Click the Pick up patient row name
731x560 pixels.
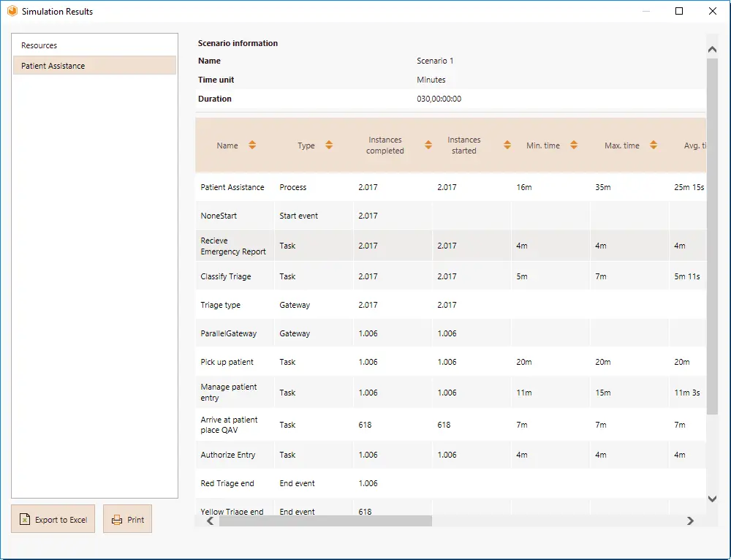(x=227, y=362)
